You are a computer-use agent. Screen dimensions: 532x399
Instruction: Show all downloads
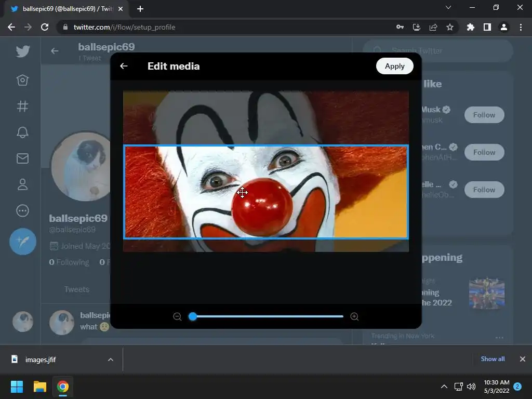pos(493,359)
